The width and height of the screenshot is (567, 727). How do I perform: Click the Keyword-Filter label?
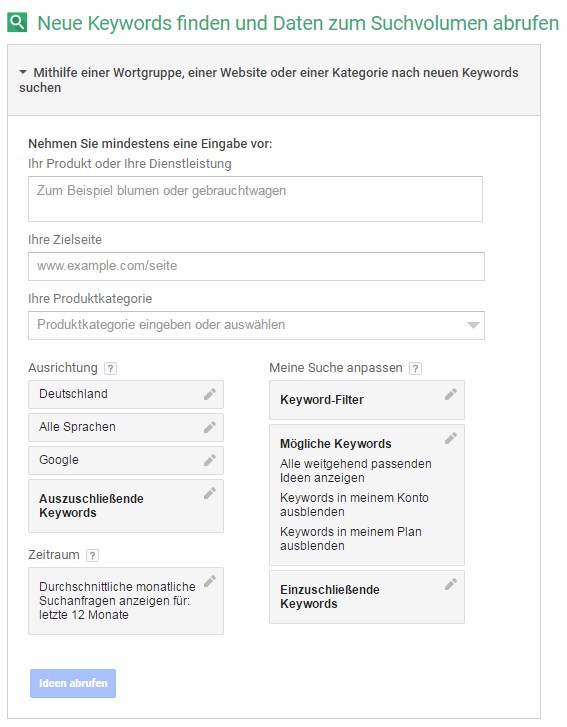pyautogui.click(x=322, y=400)
